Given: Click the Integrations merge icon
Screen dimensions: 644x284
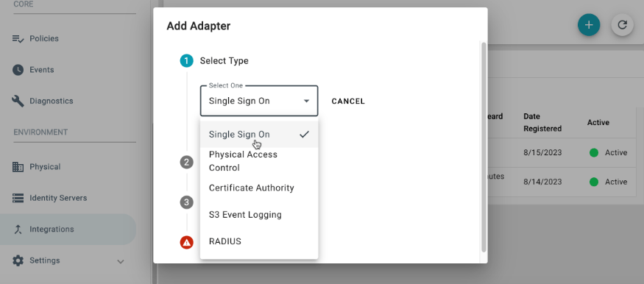Looking at the screenshot, I should pyautogui.click(x=18, y=230).
